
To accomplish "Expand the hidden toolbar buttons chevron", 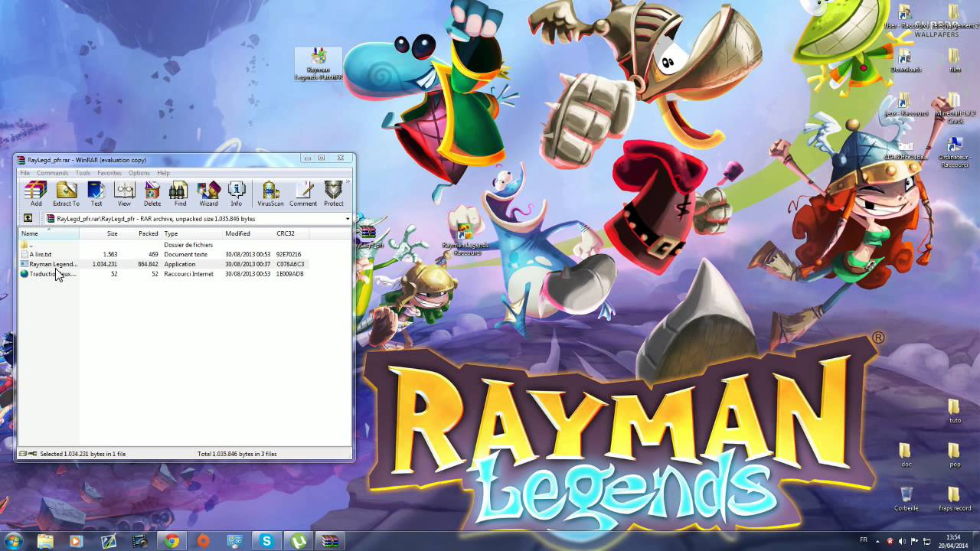I will [x=348, y=183].
